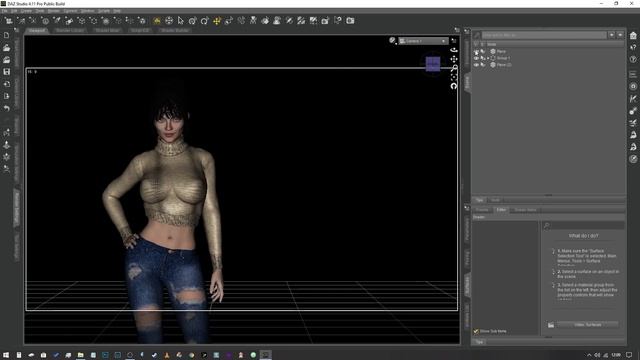The image size is (640, 360).
Task: Click the first icon in the top toolbar
Action: coord(9,20)
